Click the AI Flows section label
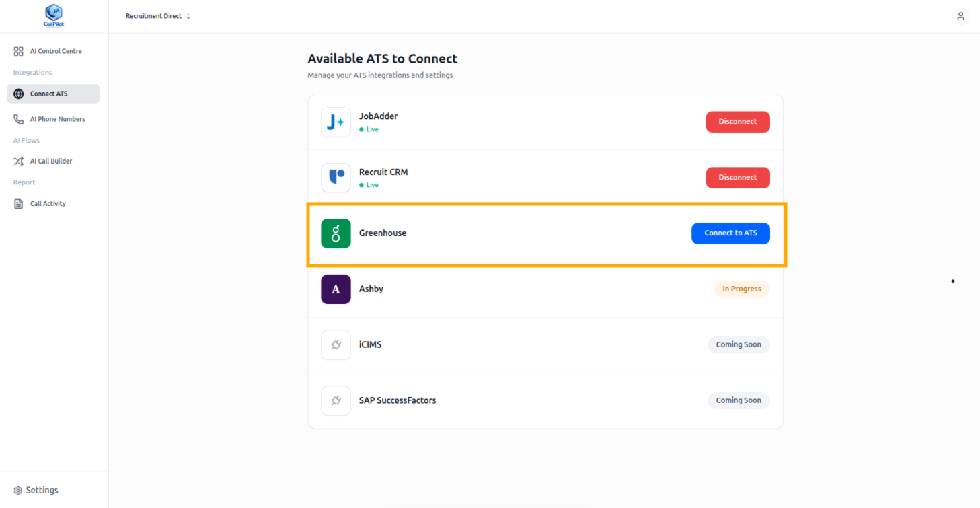Viewport: 980px width, 508px height. 26,141
